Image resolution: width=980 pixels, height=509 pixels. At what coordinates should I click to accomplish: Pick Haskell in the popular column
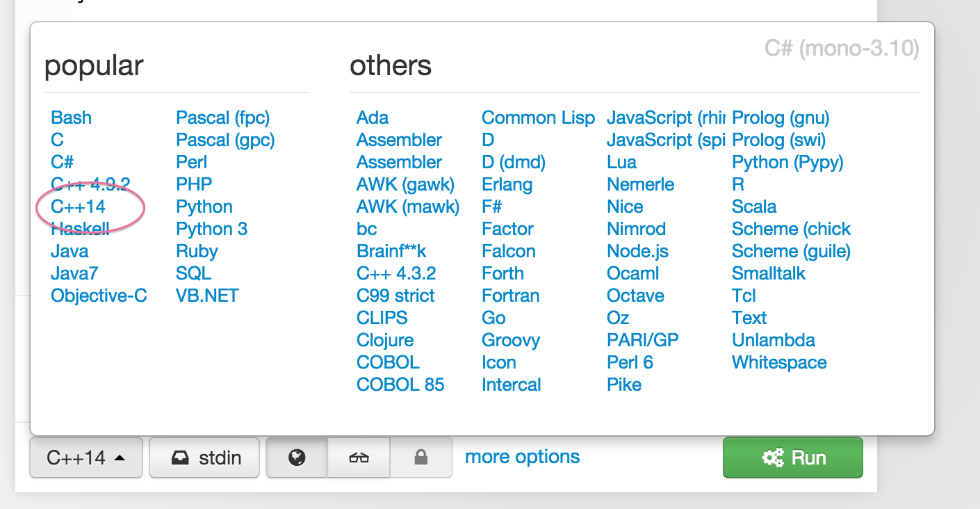tap(80, 229)
